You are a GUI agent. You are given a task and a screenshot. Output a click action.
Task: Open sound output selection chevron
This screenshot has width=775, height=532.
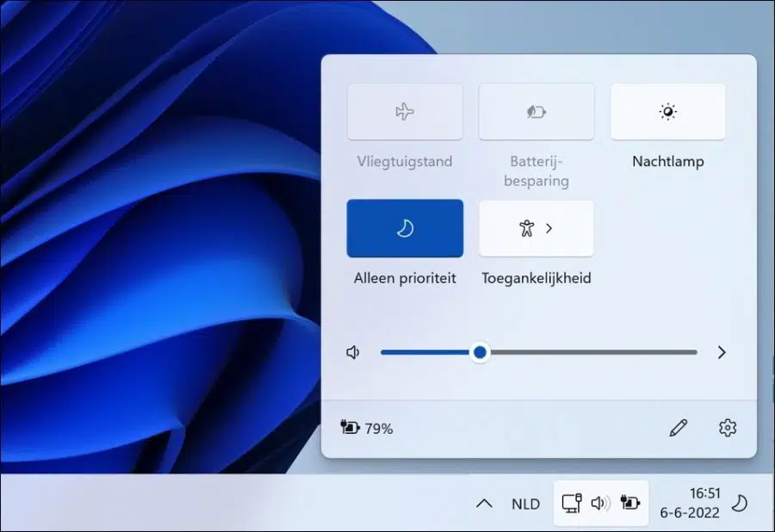[x=722, y=352]
